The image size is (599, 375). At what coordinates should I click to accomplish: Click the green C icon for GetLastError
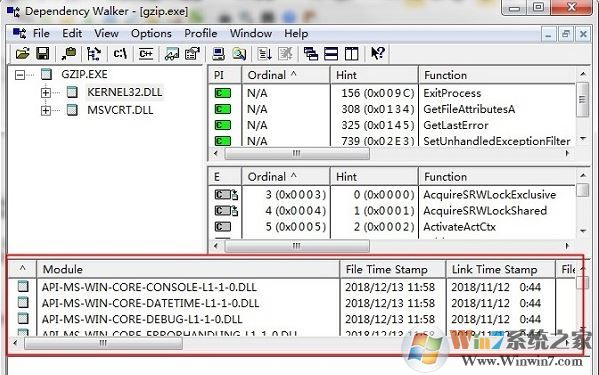223,125
